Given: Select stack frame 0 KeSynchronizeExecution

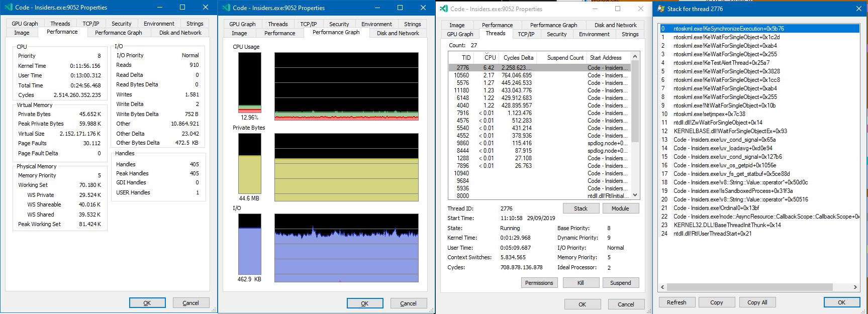Looking at the screenshot, I should (759, 29).
